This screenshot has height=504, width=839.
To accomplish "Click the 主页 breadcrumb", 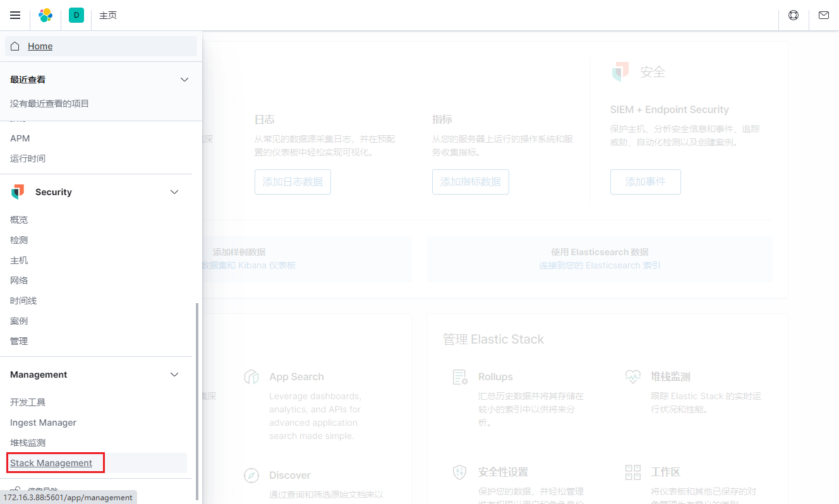I will pyautogui.click(x=108, y=15).
